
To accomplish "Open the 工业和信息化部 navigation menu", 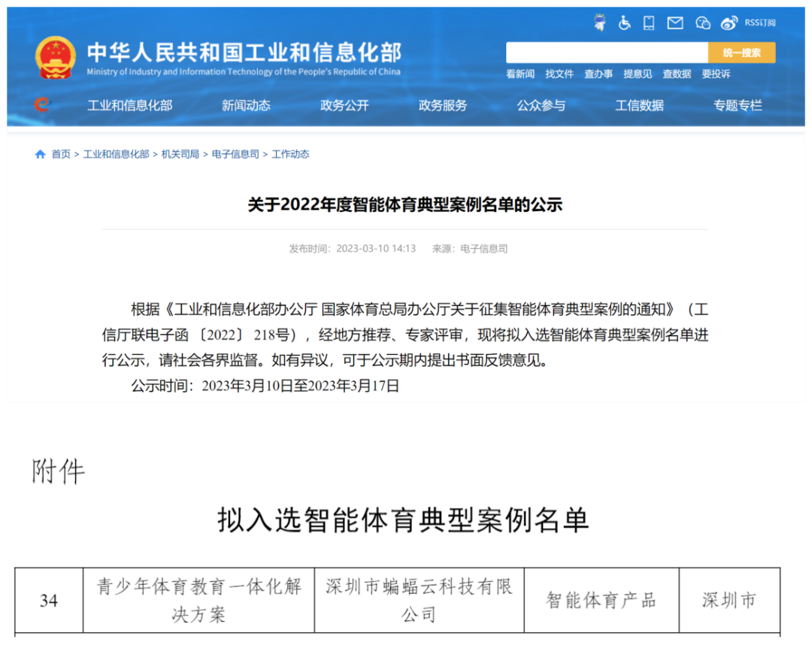I will coord(130,106).
